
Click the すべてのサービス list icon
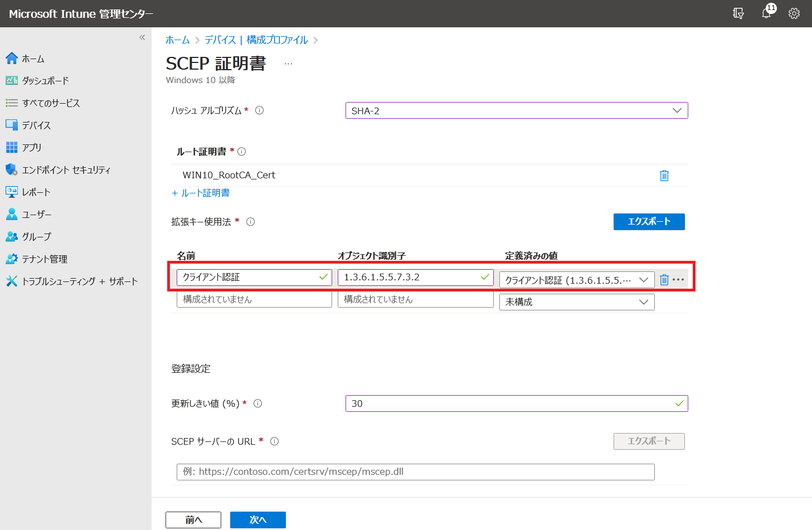[x=12, y=103]
